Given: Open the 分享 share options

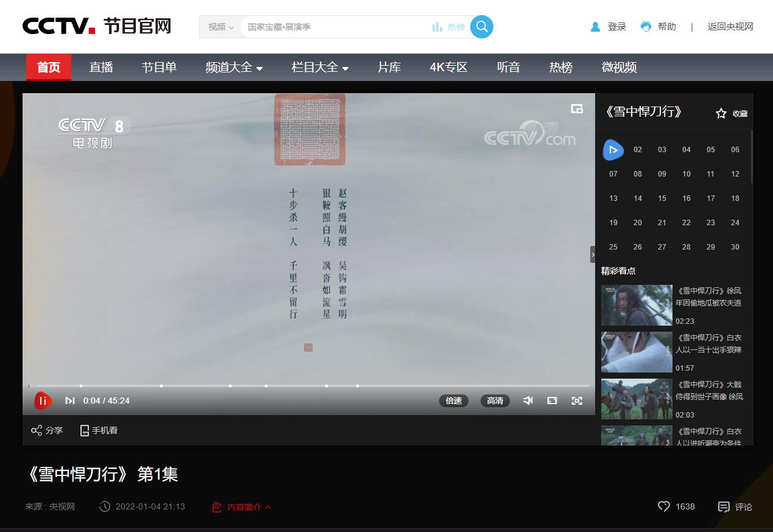Looking at the screenshot, I should click(46, 430).
